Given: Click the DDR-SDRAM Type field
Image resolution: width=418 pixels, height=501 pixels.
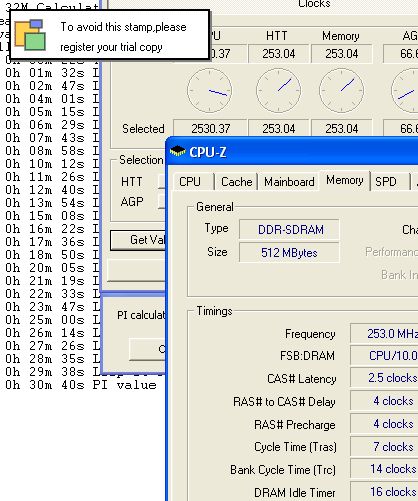Looking at the screenshot, I should click(289, 229).
